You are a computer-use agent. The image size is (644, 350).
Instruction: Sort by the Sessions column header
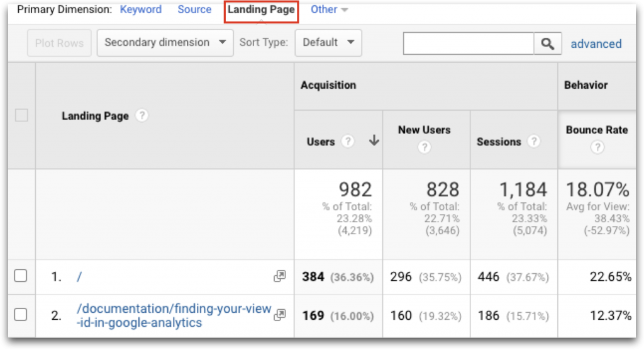coord(499,142)
